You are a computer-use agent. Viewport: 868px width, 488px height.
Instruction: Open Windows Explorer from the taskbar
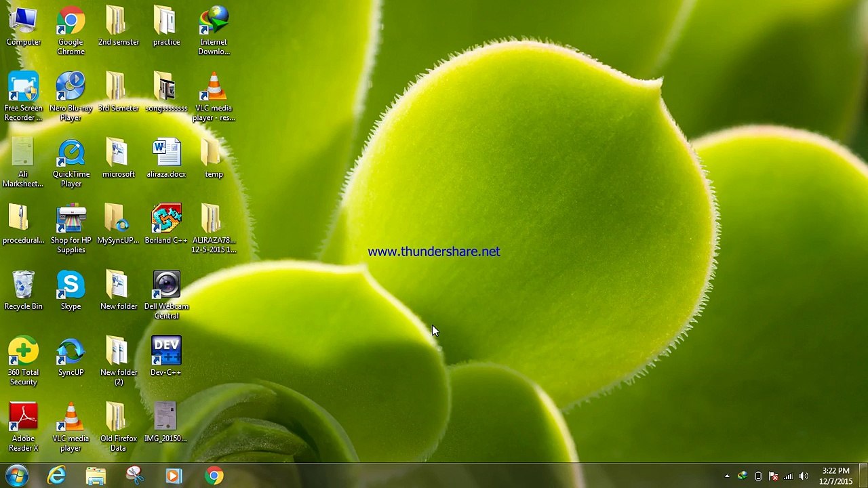point(96,476)
